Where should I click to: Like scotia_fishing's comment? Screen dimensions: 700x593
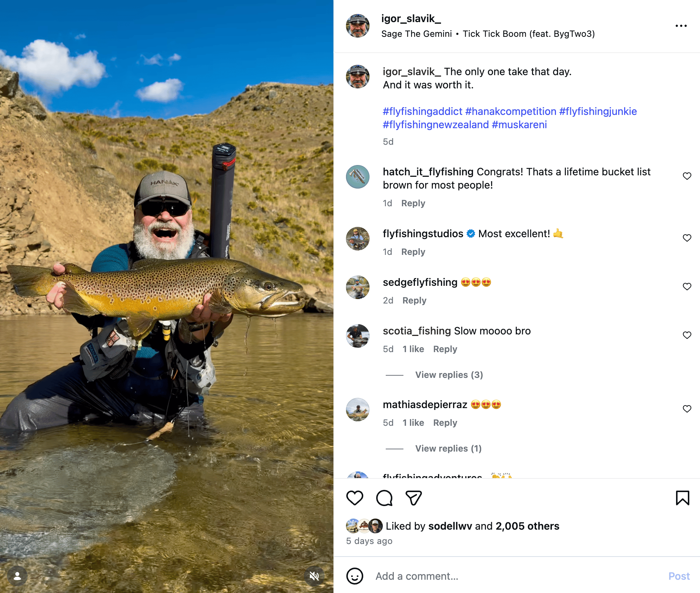pyautogui.click(x=687, y=335)
